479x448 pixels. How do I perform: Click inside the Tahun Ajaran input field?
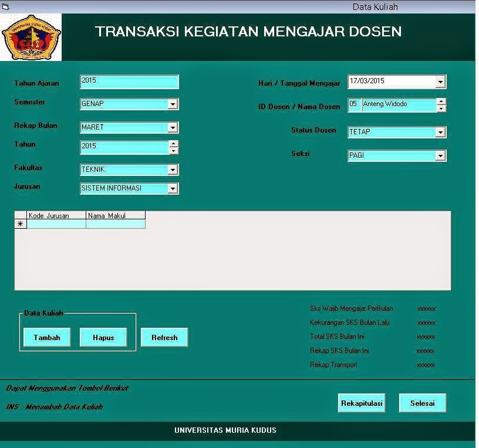coord(129,82)
